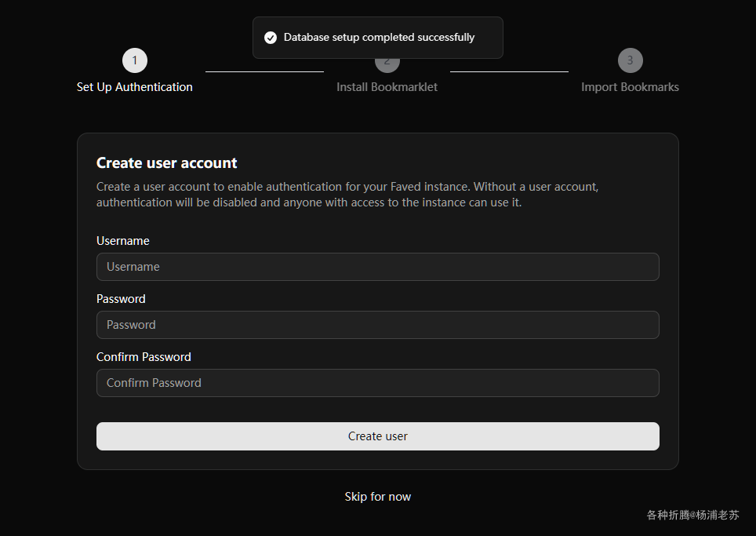This screenshot has height=536, width=756.
Task: Open the Import Bookmarks step label
Action: (630, 87)
